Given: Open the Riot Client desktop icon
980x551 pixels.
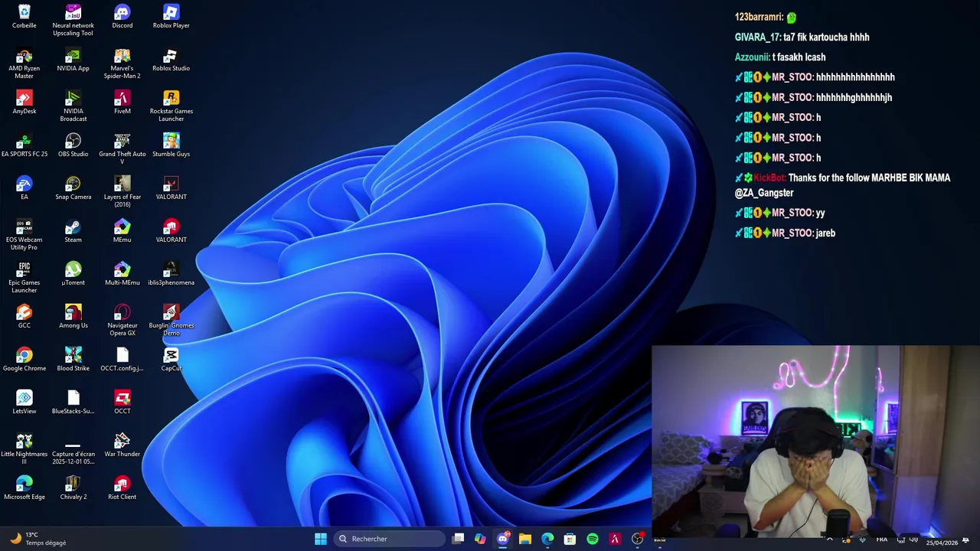Looking at the screenshot, I should click(122, 488).
